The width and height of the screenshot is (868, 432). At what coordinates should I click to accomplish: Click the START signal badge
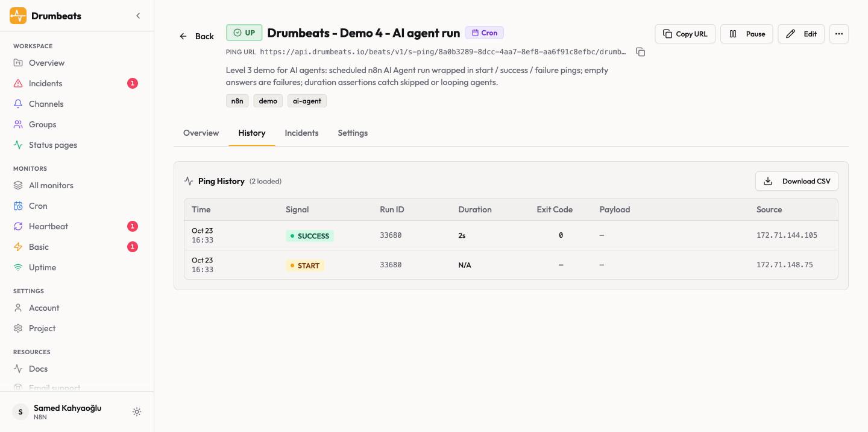305,265
